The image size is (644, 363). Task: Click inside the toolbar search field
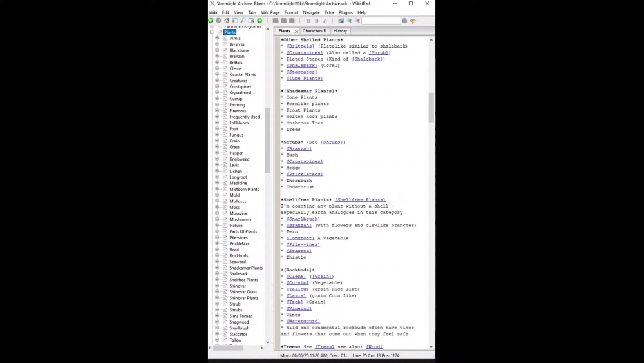381,21
